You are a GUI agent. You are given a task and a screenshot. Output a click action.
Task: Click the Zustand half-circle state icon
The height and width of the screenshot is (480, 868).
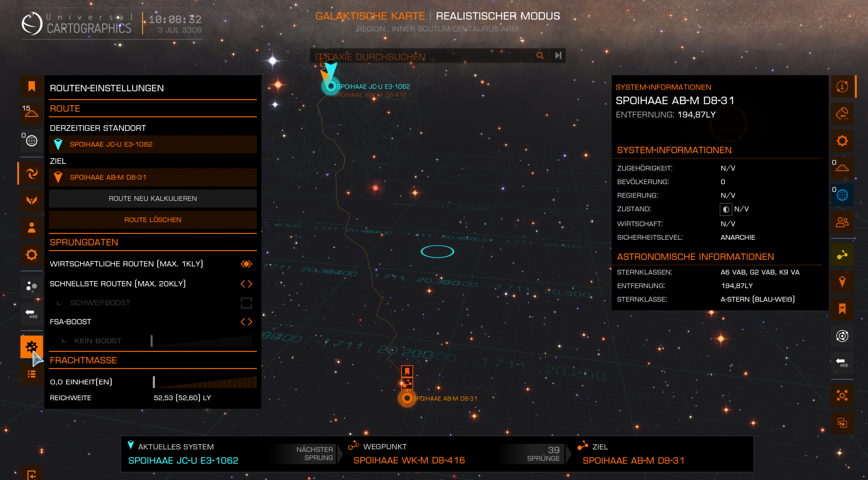click(x=726, y=209)
